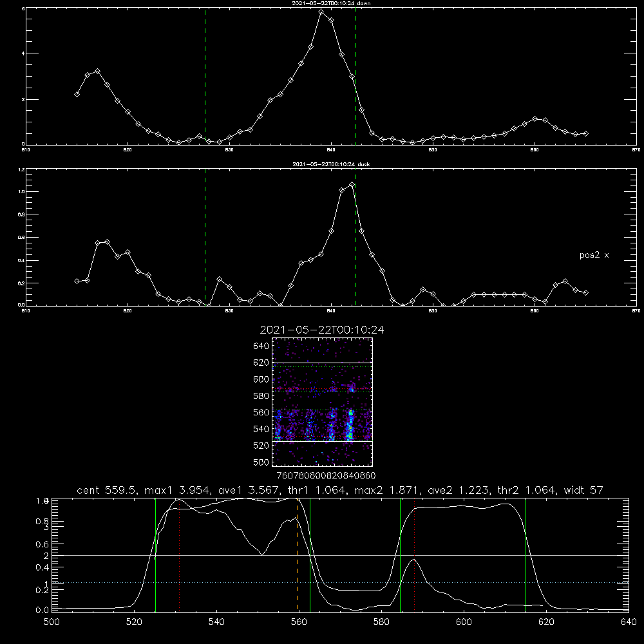The width and height of the screenshot is (644, 644).
Task: Click bottom plot x-axis label 600
Action: (x=464, y=622)
